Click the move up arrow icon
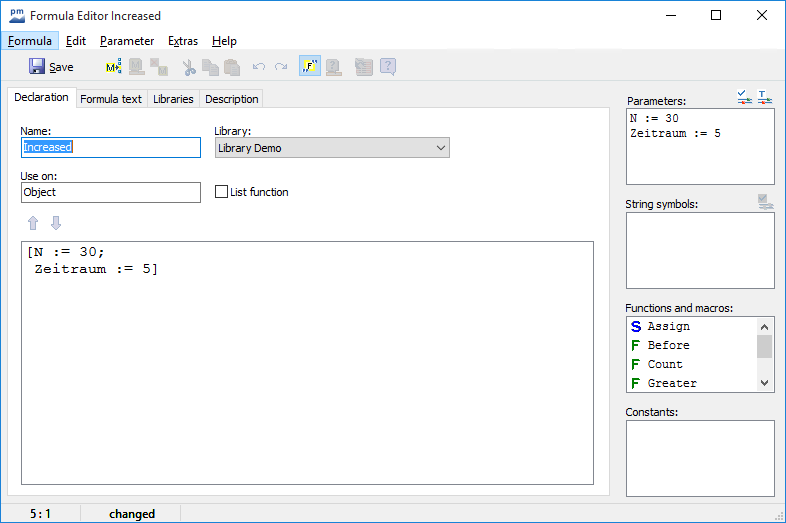The width and height of the screenshot is (786, 523). tap(33, 222)
